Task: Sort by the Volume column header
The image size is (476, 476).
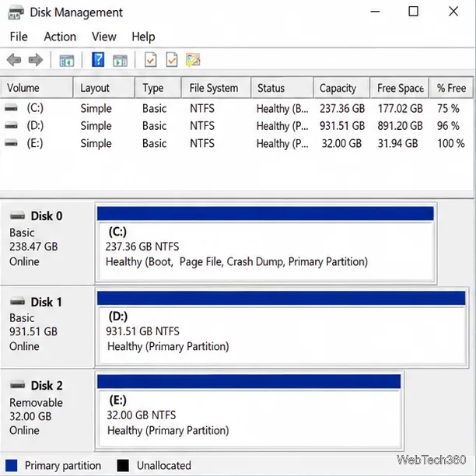Action: [x=37, y=88]
